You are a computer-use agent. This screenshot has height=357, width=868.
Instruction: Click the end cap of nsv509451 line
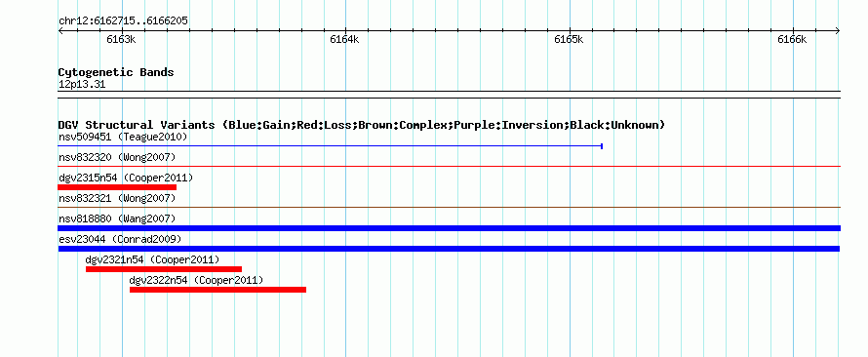click(x=602, y=146)
